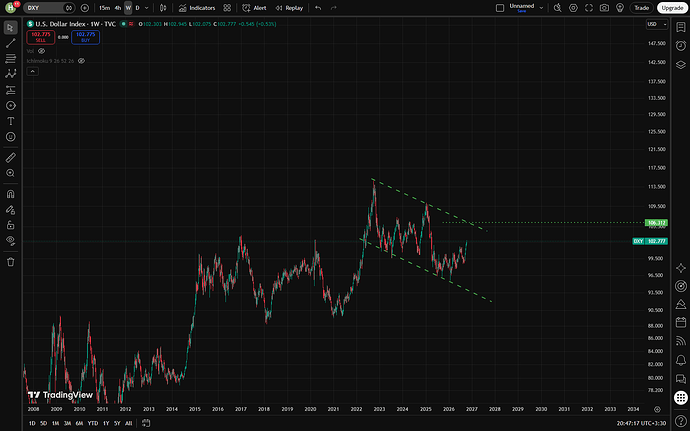The width and height of the screenshot is (690, 431).
Task: Select the All date range
Action: pyautogui.click(x=128, y=423)
